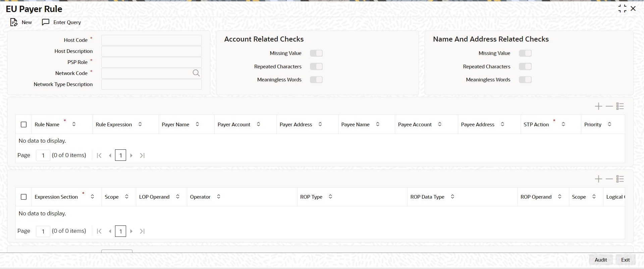Click the PSP Role input field
The height and width of the screenshot is (269, 644).
(152, 62)
